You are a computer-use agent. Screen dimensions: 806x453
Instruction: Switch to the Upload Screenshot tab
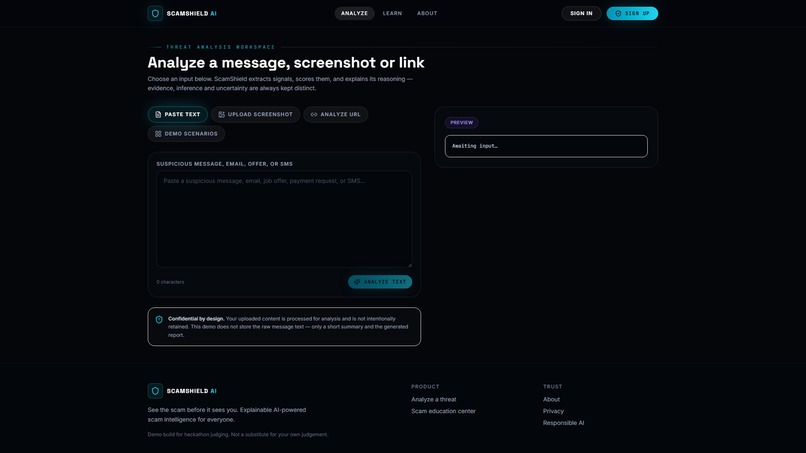(255, 115)
